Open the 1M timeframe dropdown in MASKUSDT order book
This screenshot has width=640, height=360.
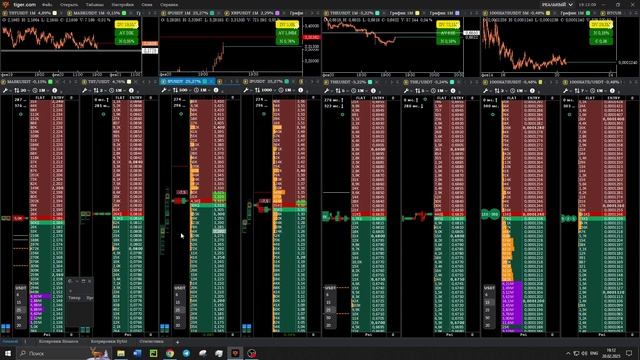[x=40, y=90]
